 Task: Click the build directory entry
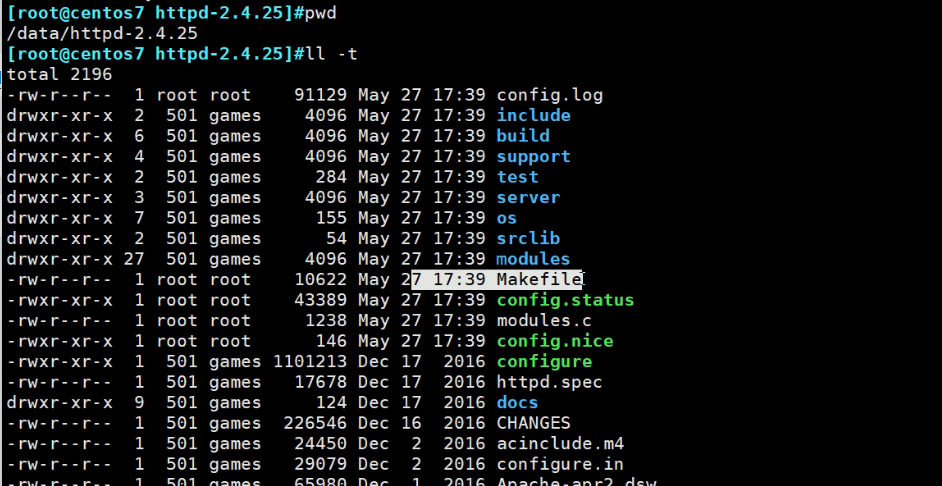pyautogui.click(x=523, y=136)
